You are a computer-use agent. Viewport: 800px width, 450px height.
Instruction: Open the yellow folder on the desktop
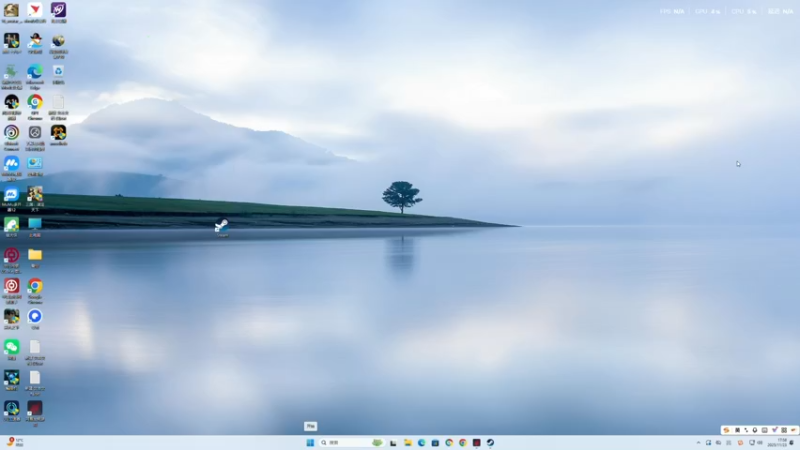[35, 257]
